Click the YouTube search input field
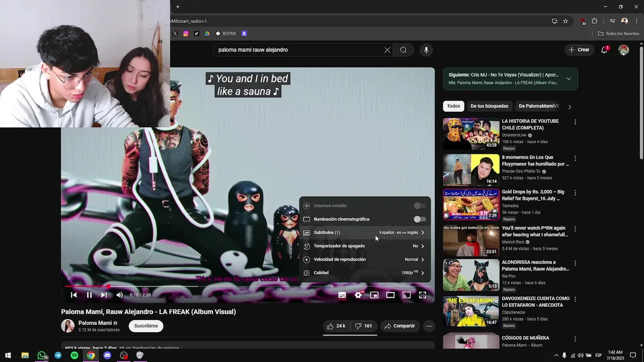The height and width of the screenshot is (362, 644). (297, 50)
